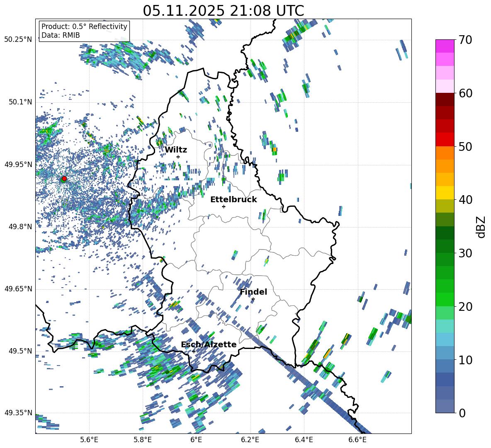The width and height of the screenshot is (491, 448).
Task: Click the 5.8°E longitude label
Action: click(143, 440)
